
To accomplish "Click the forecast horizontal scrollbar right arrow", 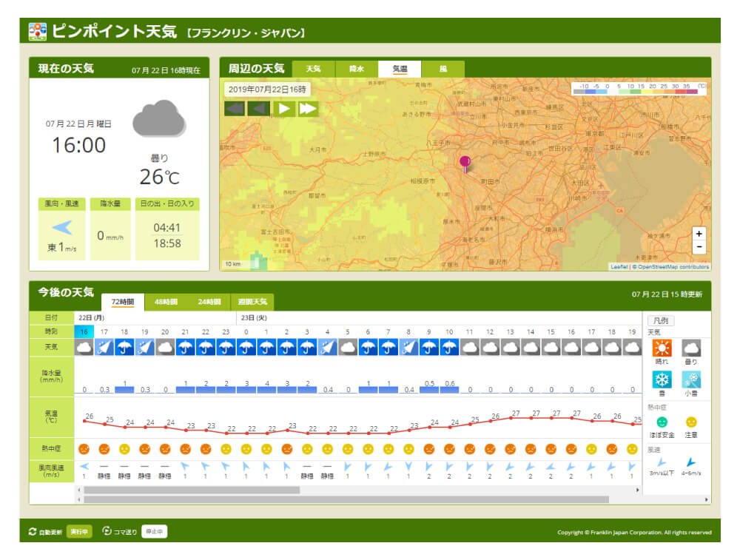I will [638, 490].
